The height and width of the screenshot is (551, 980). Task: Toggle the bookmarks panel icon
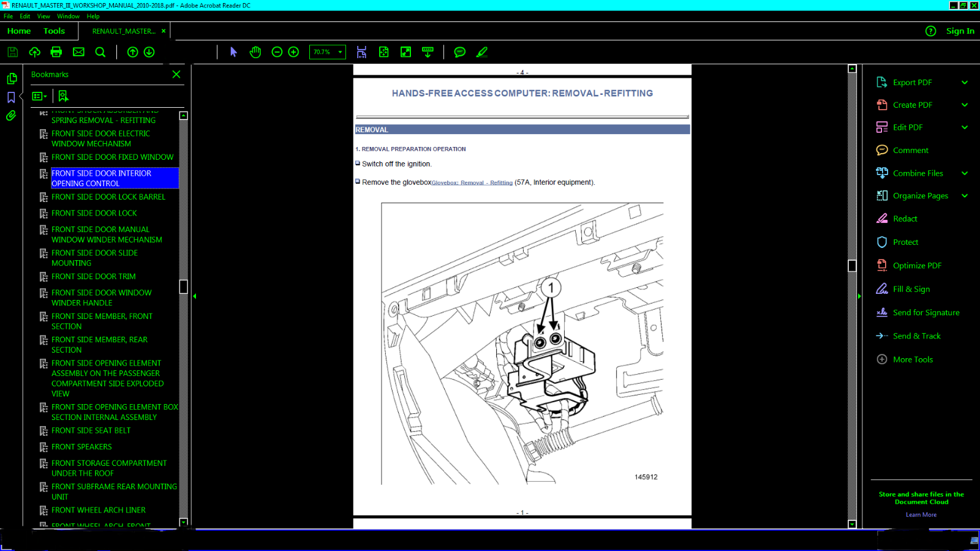(x=11, y=97)
